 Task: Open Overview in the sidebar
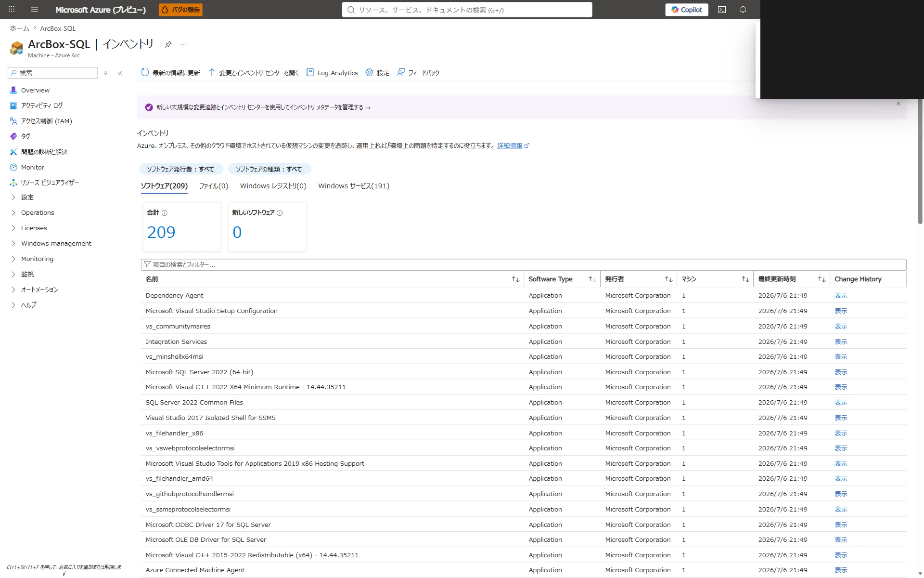point(35,90)
